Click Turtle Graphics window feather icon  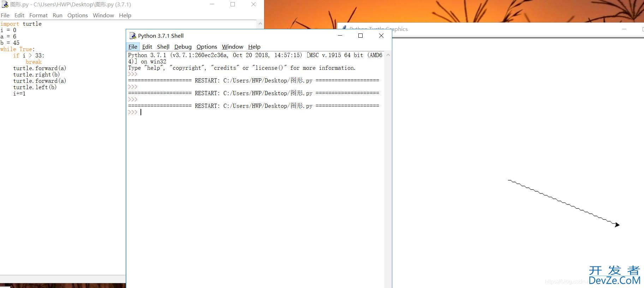(x=344, y=28)
